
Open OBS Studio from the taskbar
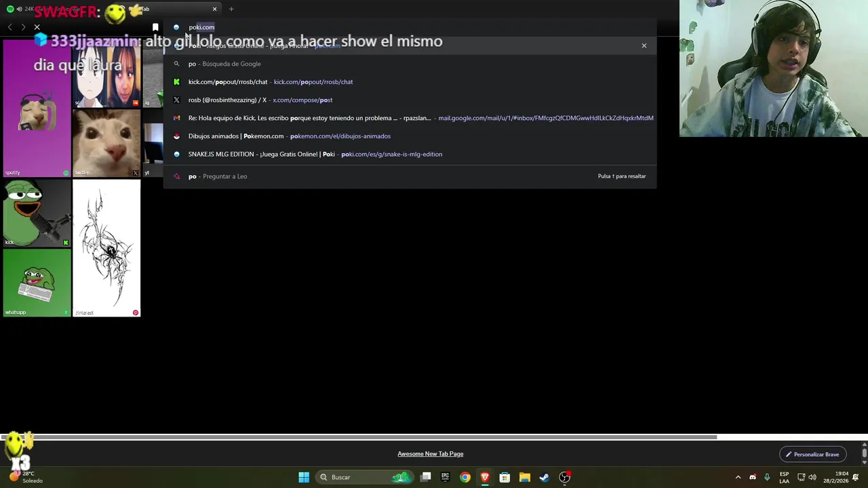coord(564,477)
